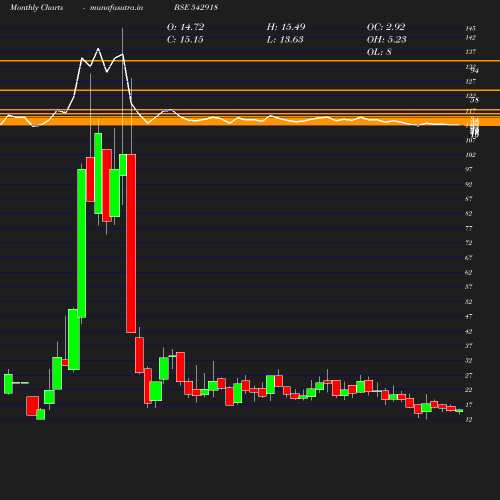Click the 57 price axis label

pos(469,287)
